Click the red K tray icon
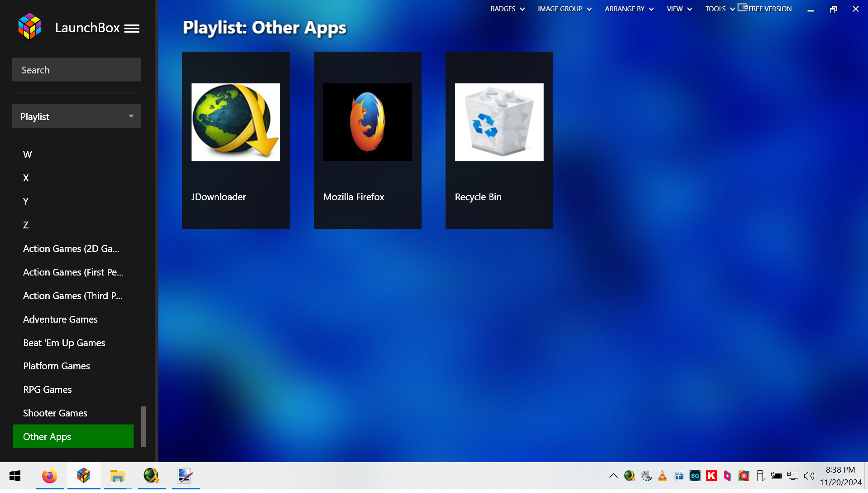The height and width of the screenshot is (493, 868). (x=711, y=476)
